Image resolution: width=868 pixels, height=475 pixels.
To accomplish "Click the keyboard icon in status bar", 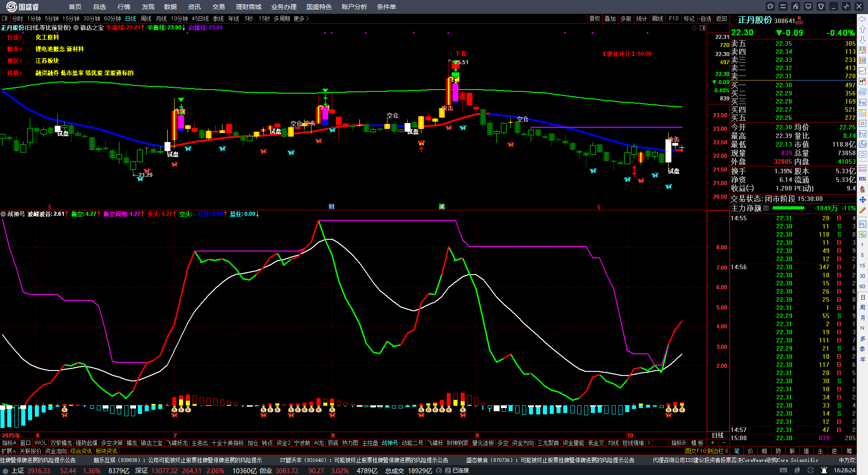I will [x=783, y=470].
